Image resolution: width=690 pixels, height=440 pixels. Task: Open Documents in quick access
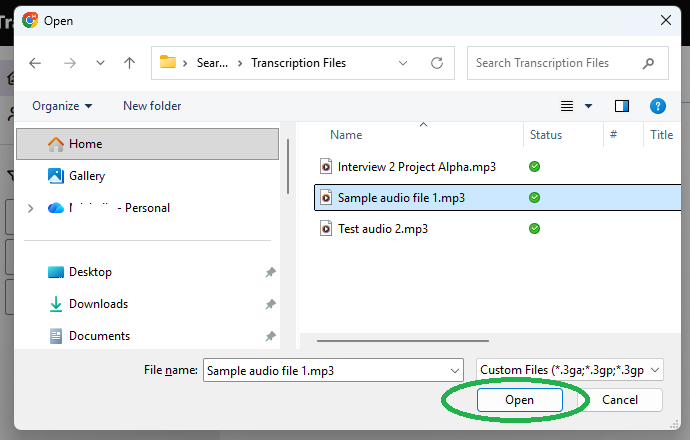click(88, 336)
